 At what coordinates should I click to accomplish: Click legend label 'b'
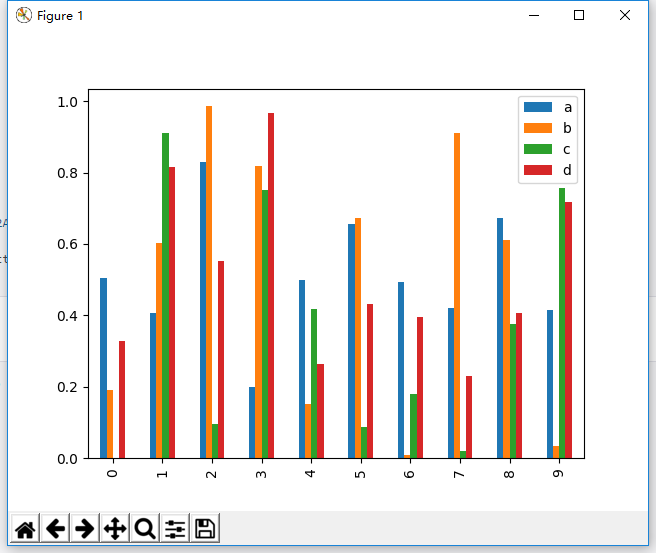point(567,128)
